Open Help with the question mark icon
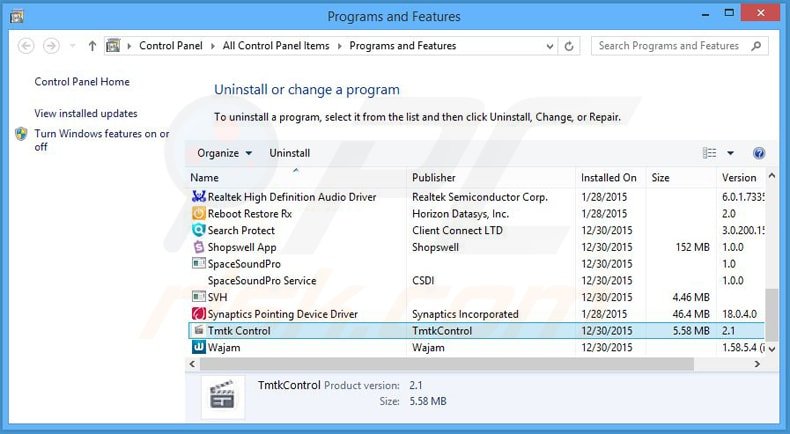 click(x=759, y=153)
